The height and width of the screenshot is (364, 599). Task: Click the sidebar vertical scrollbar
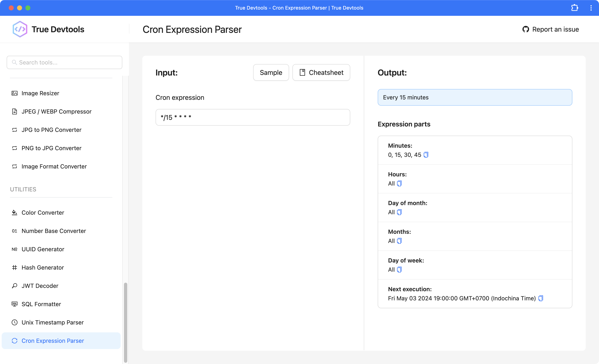coord(125,322)
